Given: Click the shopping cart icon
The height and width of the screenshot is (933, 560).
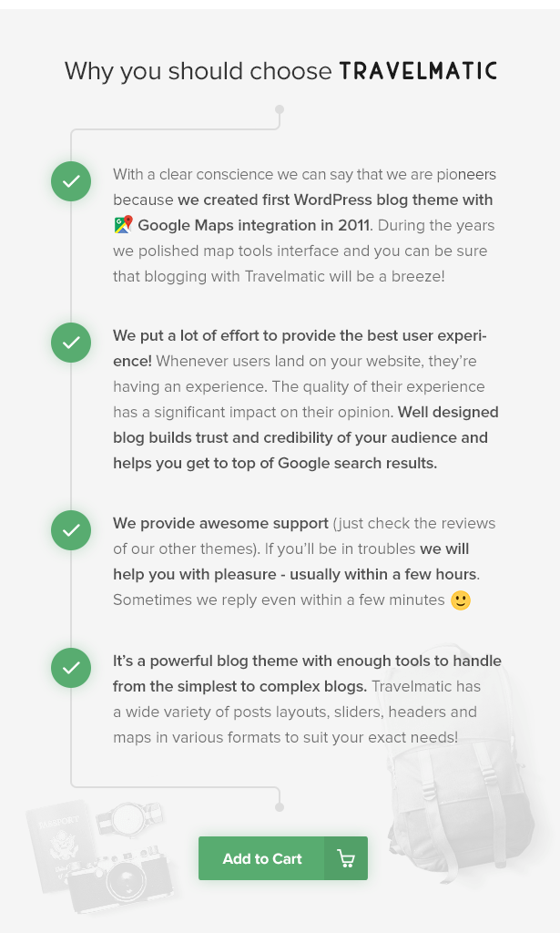Looking at the screenshot, I should click(346, 858).
